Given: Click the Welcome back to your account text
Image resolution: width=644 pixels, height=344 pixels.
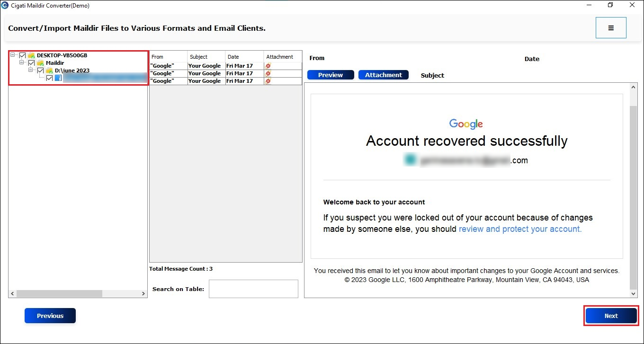Looking at the screenshot, I should (374, 202).
